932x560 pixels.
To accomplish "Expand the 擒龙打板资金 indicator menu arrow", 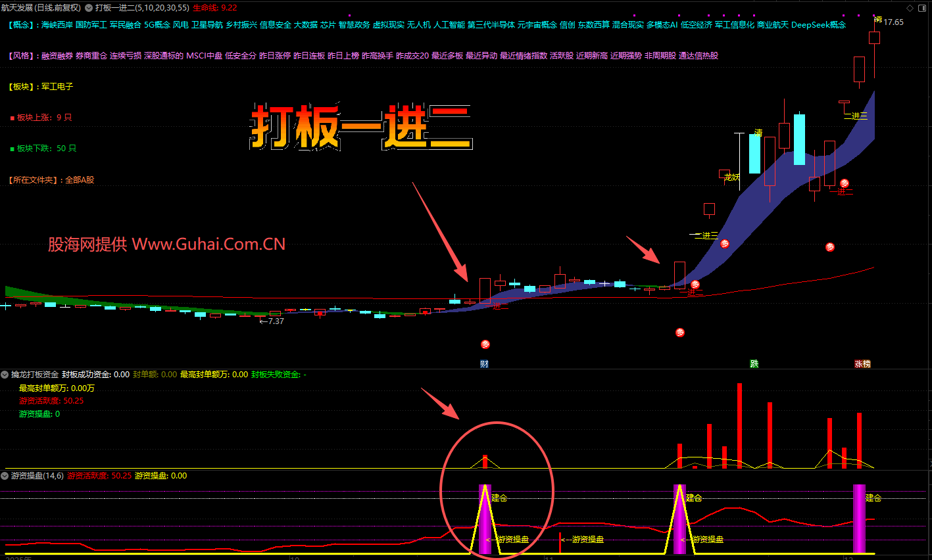I will pyautogui.click(x=5, y=374).
